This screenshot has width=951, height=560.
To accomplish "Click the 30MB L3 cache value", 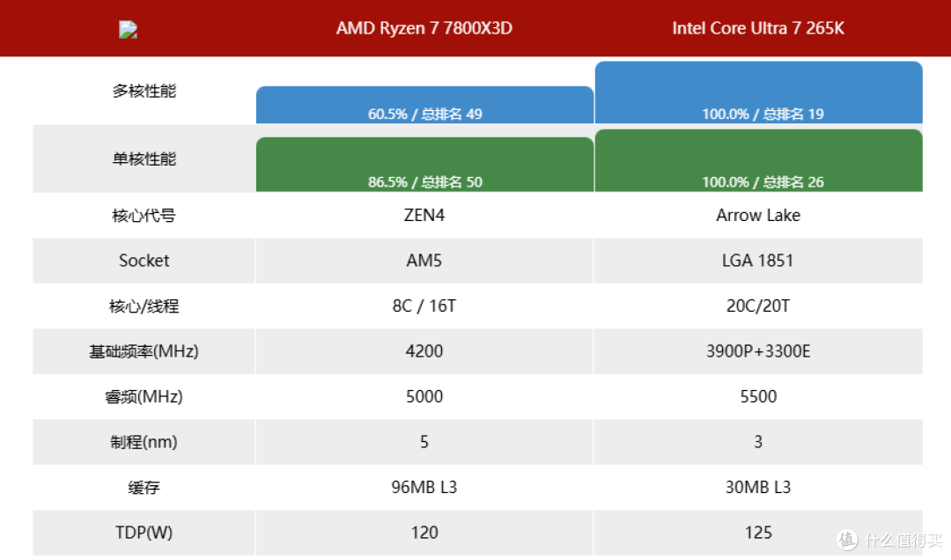I will 758,487.
